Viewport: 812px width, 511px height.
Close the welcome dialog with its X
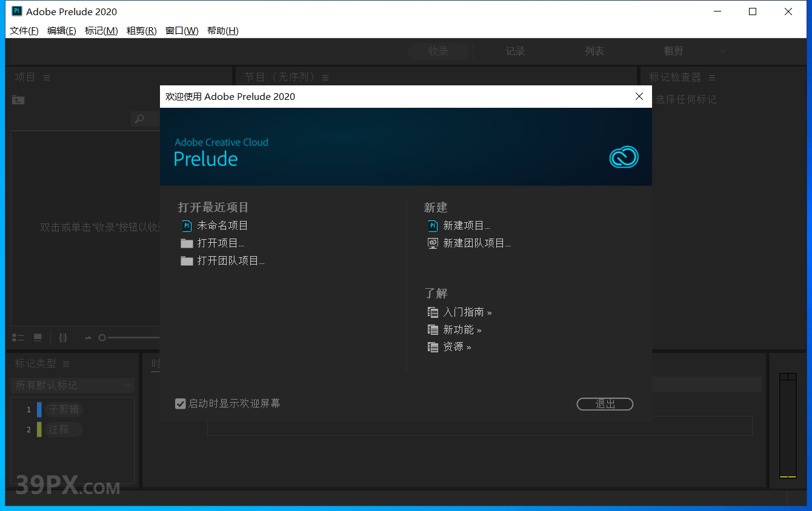coord(639,96)
